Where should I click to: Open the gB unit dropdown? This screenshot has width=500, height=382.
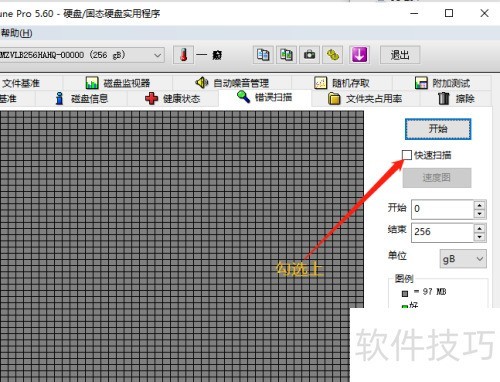point(463,259)
